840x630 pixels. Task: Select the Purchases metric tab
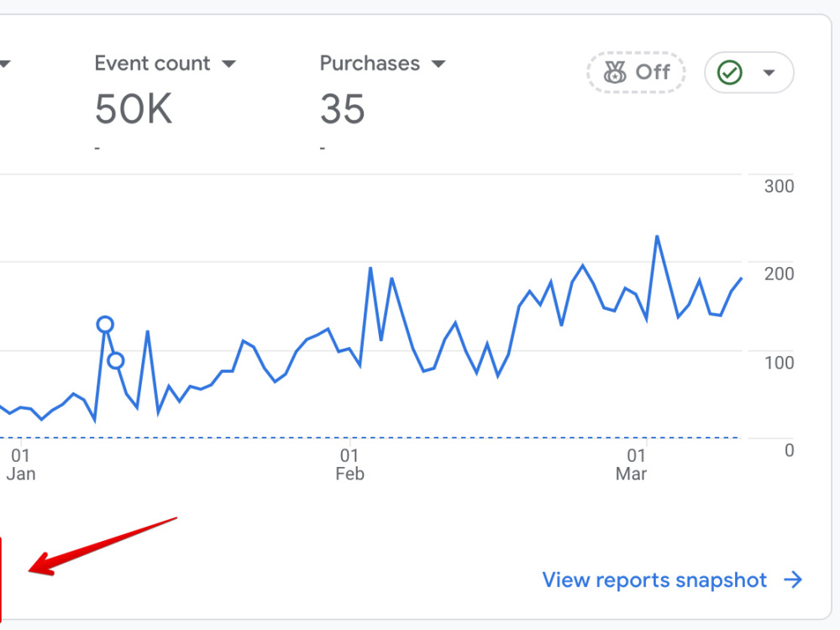coord(382,102)
